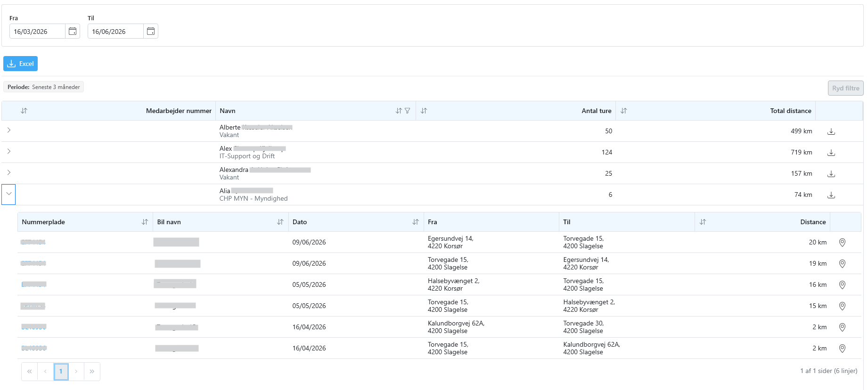This screenshot has width=868, height=390.
Task: Expand the Alexandra row
Action: tap(8, 172)
